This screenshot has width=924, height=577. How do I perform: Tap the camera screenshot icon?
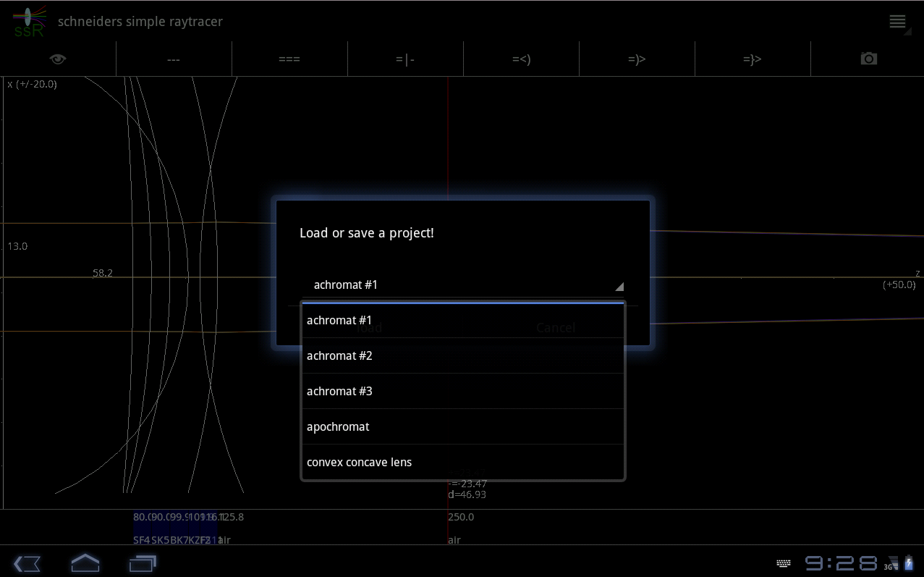click(x=869, y=59)
